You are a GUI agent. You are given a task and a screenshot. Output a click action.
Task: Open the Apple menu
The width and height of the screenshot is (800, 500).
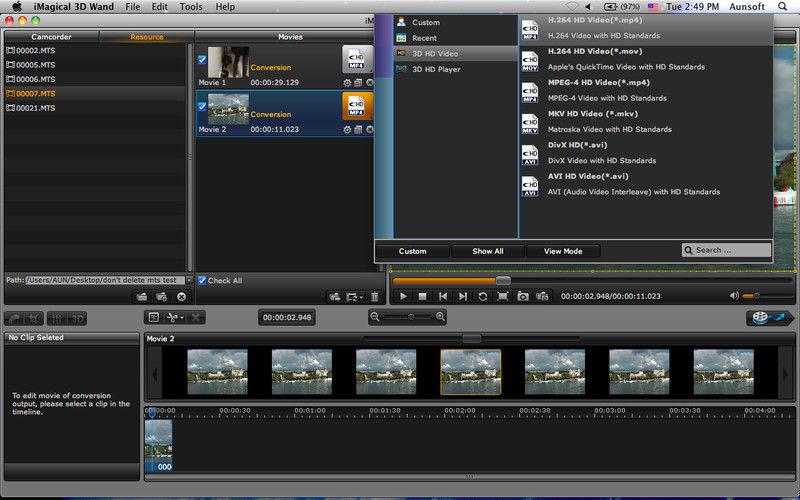point(17,7)
